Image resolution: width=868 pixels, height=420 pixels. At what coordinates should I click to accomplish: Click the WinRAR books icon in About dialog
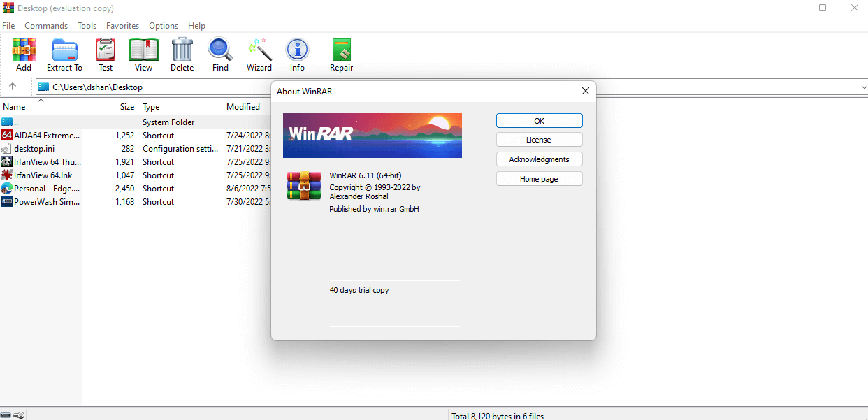pyautogui.click(x=304, y=185)
